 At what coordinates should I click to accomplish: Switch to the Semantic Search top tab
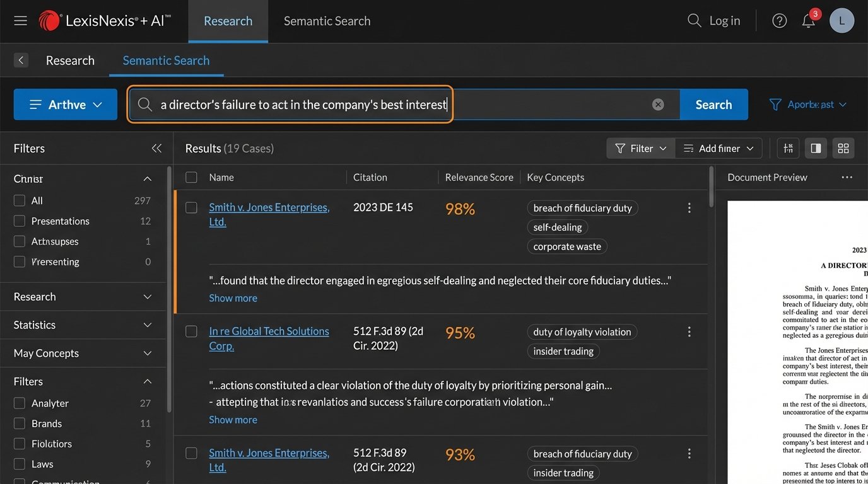(327, 21)
